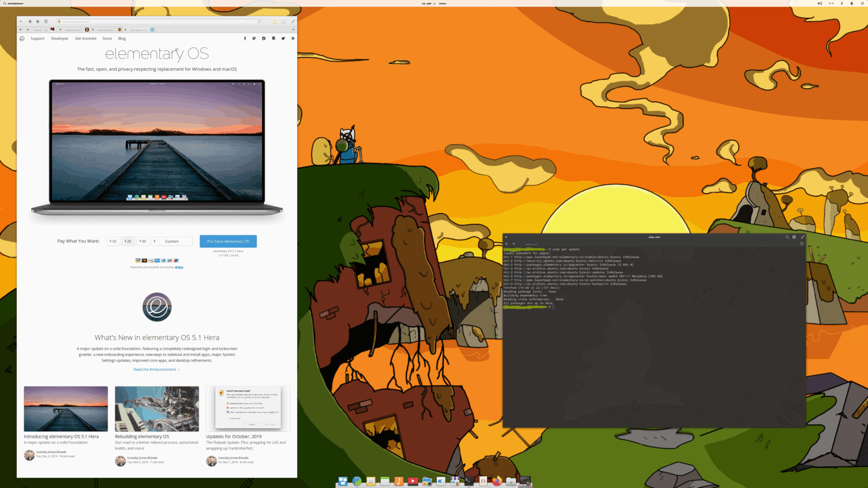
Task: Open Multitasking View from dock
Action: (x=343, y=481)
